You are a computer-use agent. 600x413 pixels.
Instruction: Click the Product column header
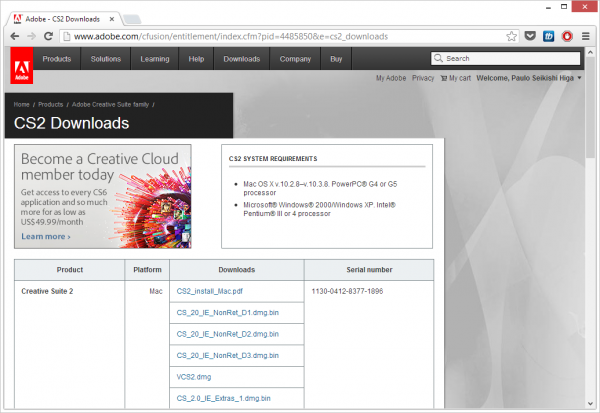[70, 270]
